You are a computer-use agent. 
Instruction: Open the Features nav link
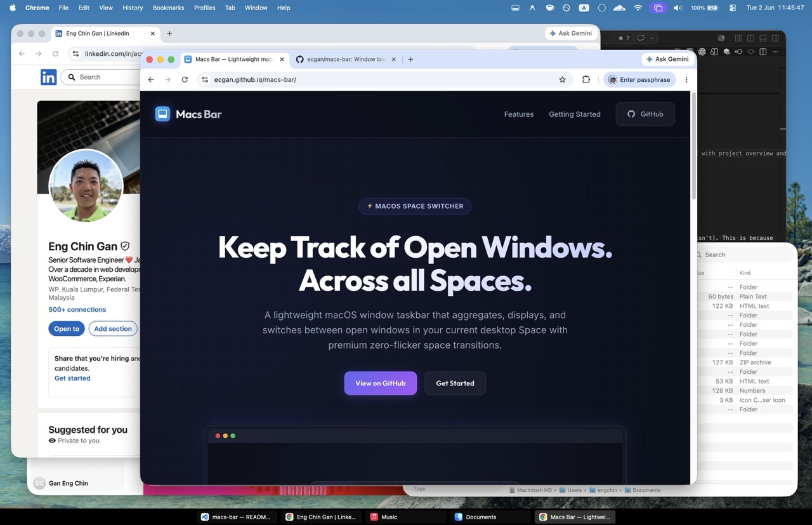519,114
